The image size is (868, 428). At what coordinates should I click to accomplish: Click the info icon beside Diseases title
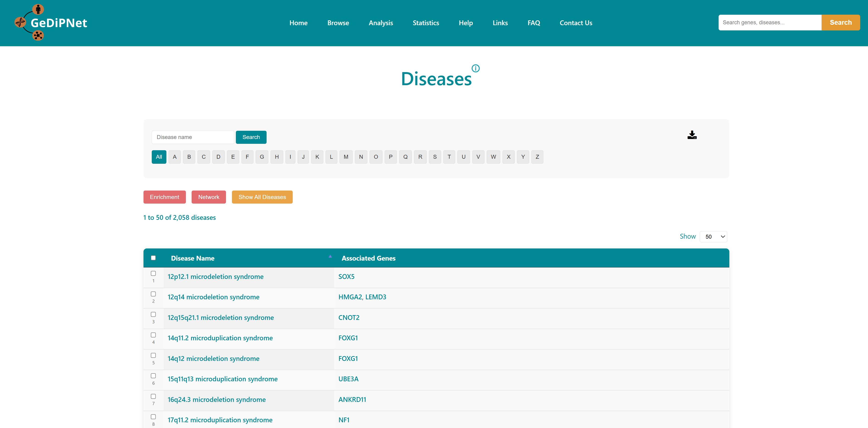coord(475,68)
